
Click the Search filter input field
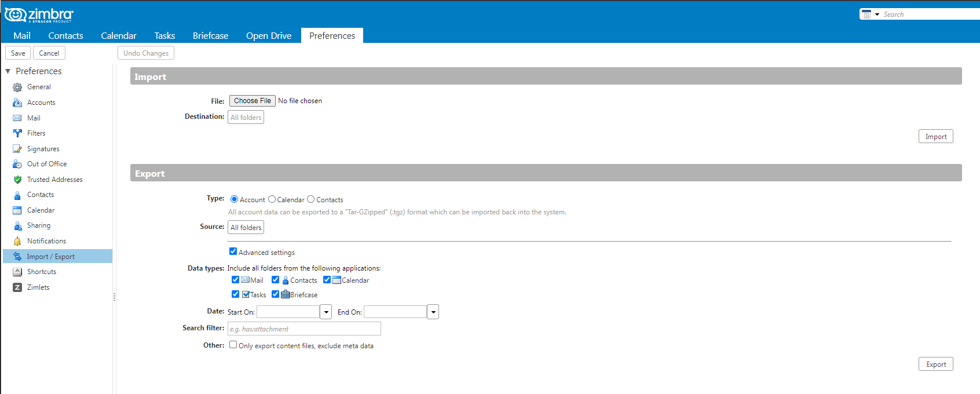pos(304,329)
